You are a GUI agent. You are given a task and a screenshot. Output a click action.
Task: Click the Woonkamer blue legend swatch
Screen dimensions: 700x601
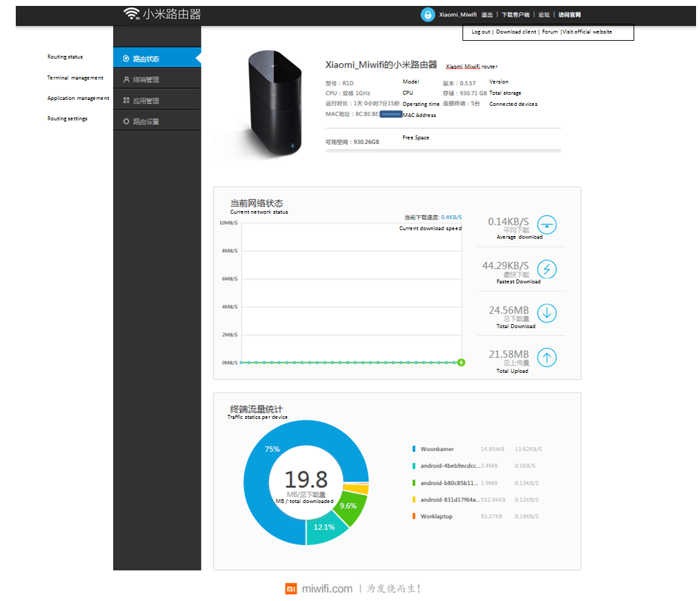[414, 449]
